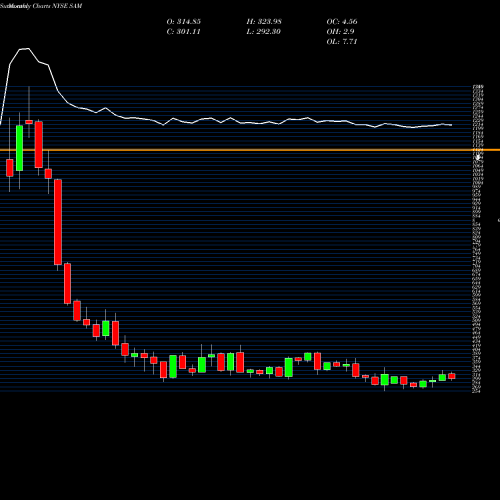Click the 'Charts NYSE SAM' title text
500x500 pixels.
point(57,6)
